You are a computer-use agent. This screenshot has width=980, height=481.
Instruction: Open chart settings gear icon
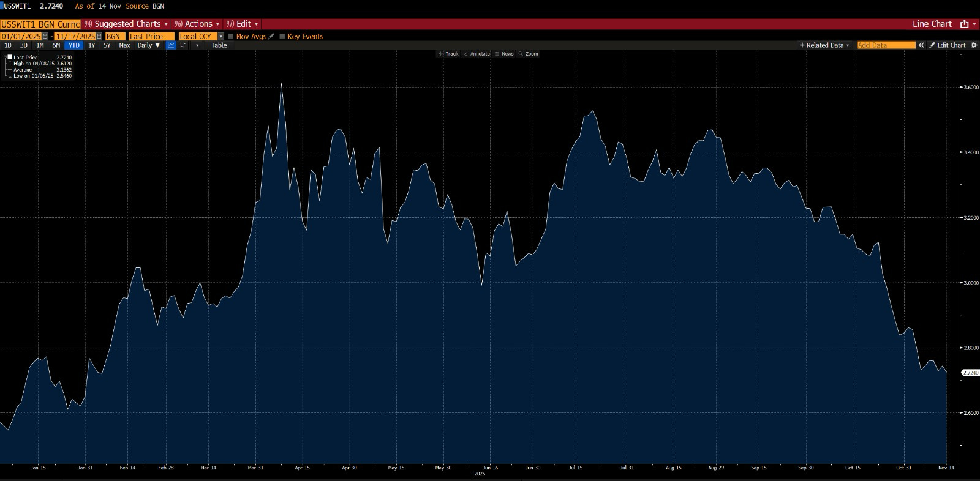(x=974, y=45)
